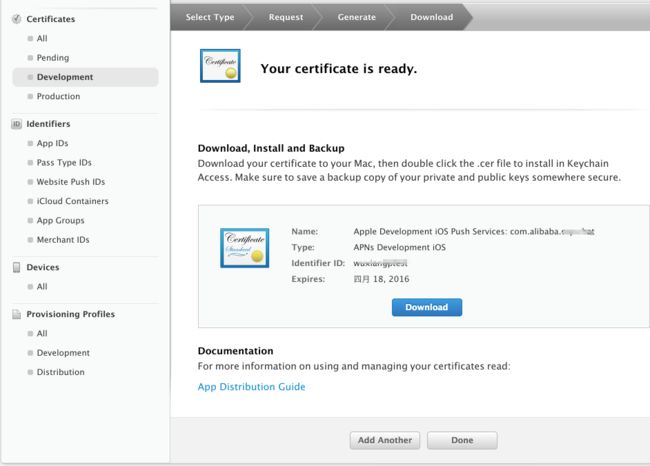Click the 'Download, Install and Backup' heading
Image resolution: width=650 pixels, height=466 pixels.
coord(271,148)
